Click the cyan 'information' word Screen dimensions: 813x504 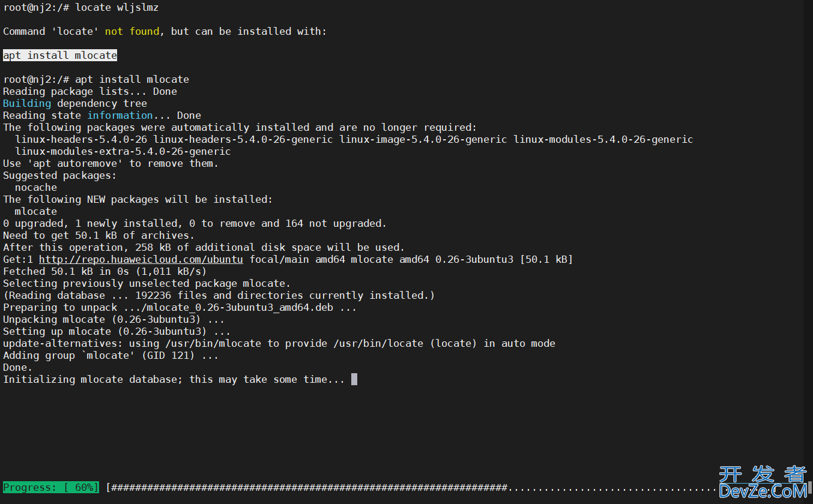[x=120, y=115]
